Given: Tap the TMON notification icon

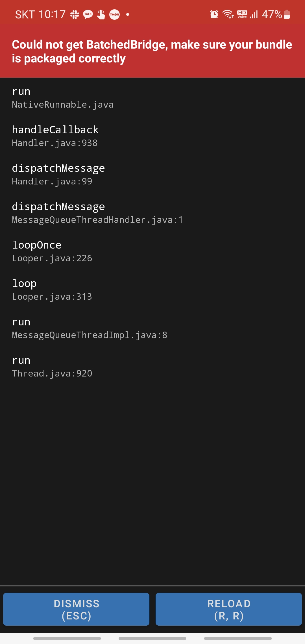Looking at the screenshot, I should [x=114, y=14].
